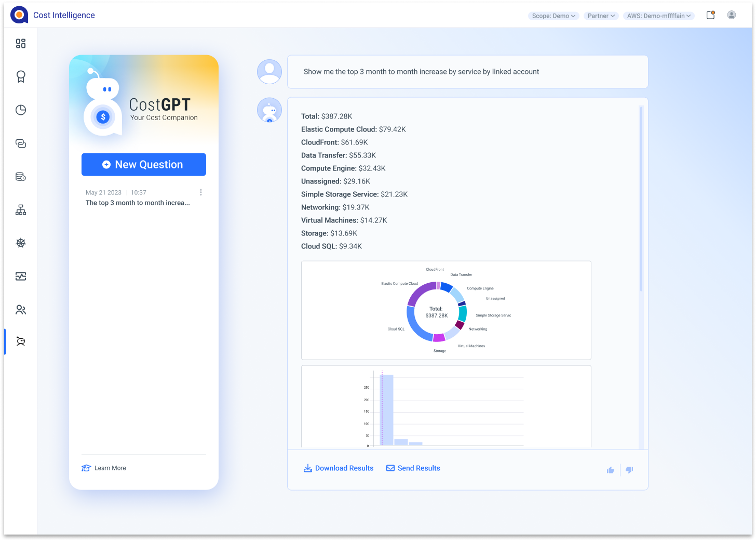Image resolution: width=756 pixels, height=541 pixels.
Task: Open the anomaly monitor sidebar icon
Action: (21, 276)
